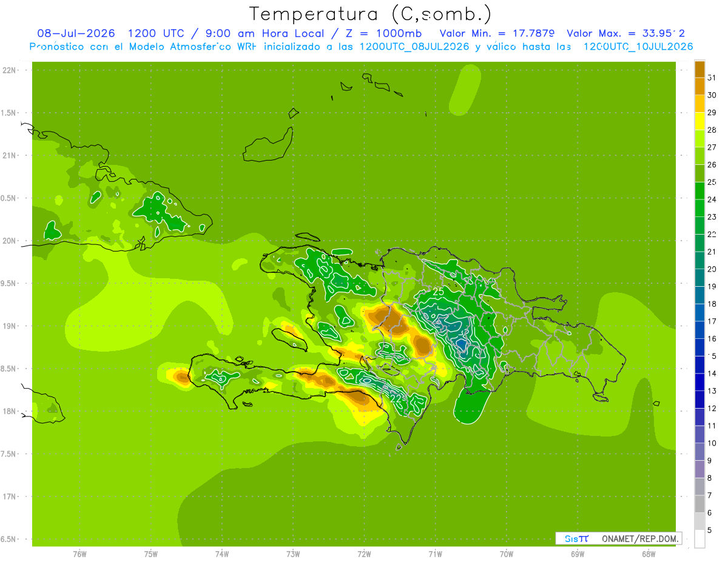Image resolution: width=728 pixels, height=562 pixels.
Task: Select the 'Z = 1000mb' level text
Action: 383,33
